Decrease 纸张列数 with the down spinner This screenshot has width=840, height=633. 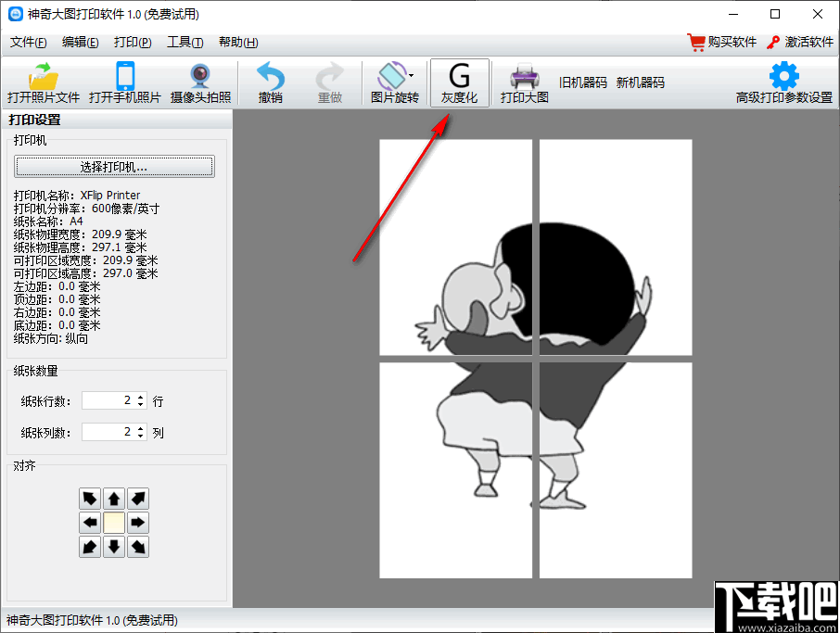point(140,436)
